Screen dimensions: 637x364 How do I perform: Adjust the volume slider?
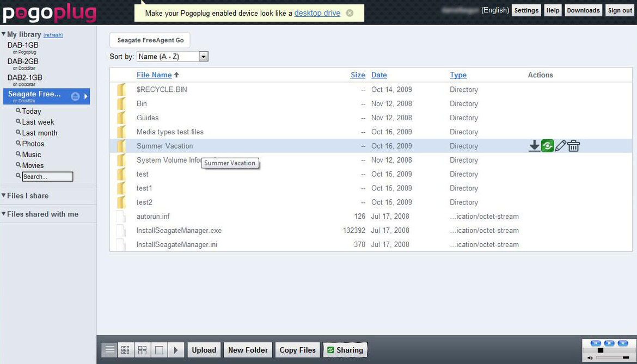point(612,357)
